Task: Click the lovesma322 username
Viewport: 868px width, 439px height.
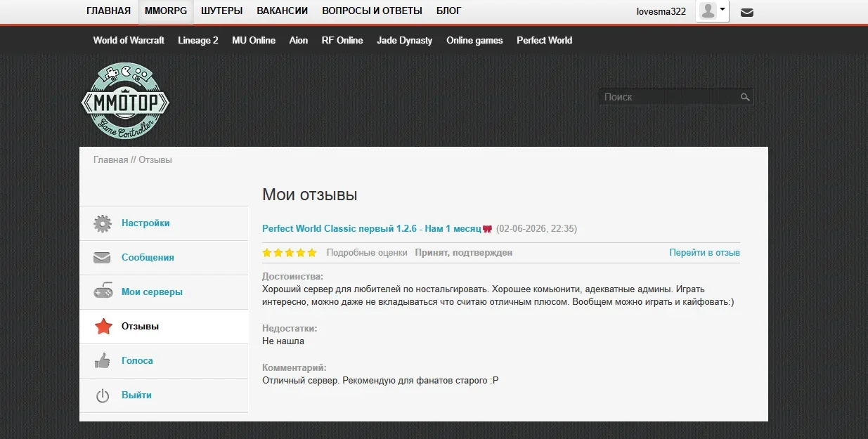Action: [x=661, y=11]
